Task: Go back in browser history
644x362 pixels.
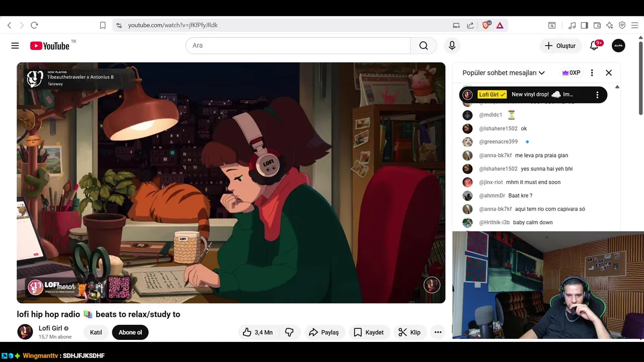Action: pyautogui.click(x=9, y=25)
